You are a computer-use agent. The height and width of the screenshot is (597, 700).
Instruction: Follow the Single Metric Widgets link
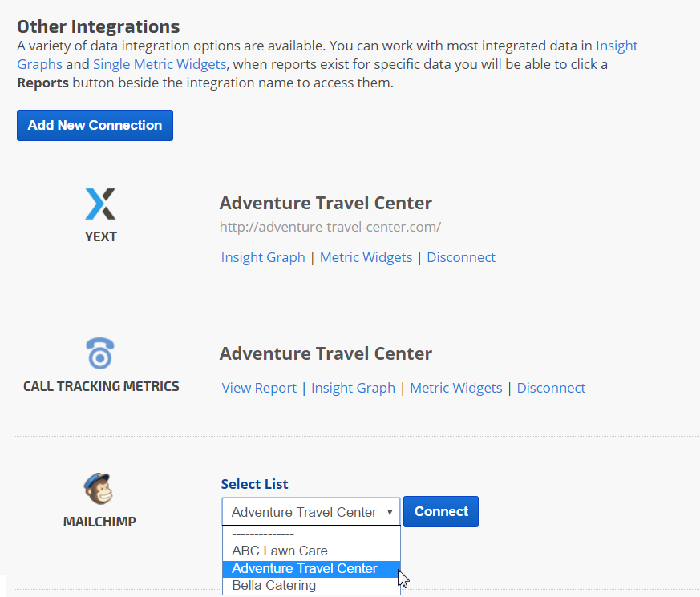(160, 64)
